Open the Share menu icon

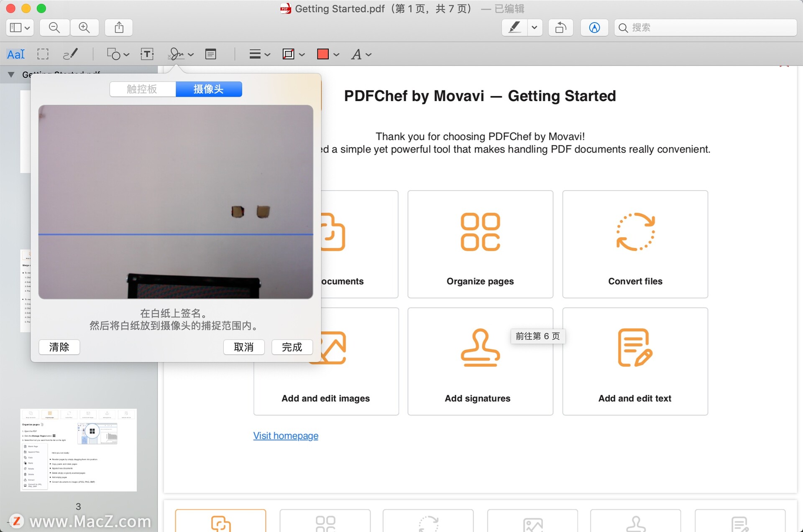coord(119,28)
